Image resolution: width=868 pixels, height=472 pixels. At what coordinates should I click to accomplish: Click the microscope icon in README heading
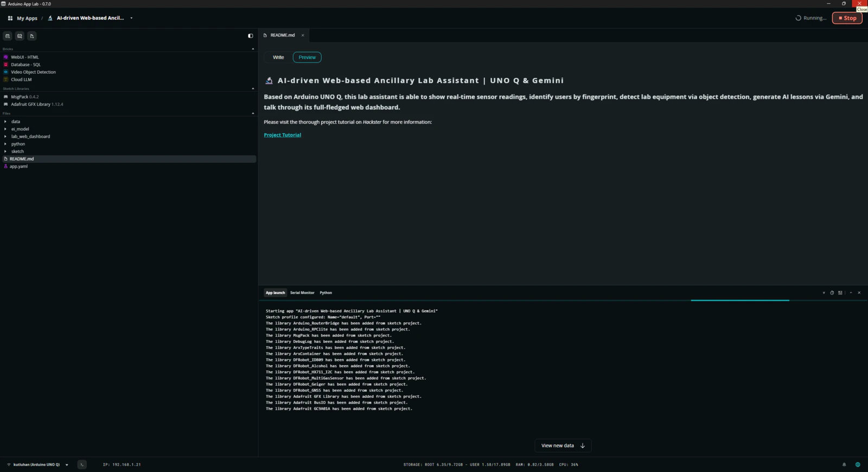pos(269,80)
